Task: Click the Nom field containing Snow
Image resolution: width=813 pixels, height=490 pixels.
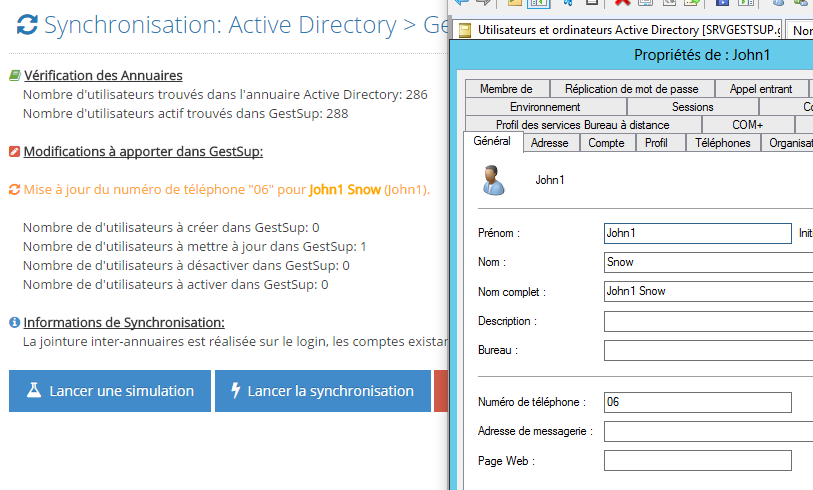Action: [708, 262]
